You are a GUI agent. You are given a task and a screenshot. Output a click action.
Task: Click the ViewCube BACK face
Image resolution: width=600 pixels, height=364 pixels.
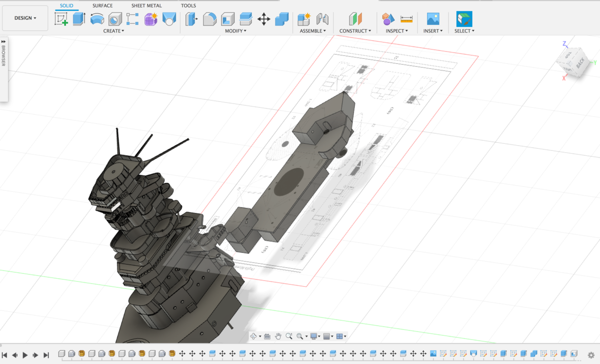pyautogui.click(x=580, y=63)
